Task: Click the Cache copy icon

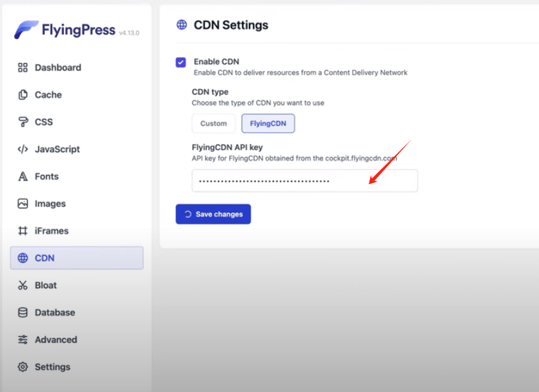Action: tap(23, 95)
